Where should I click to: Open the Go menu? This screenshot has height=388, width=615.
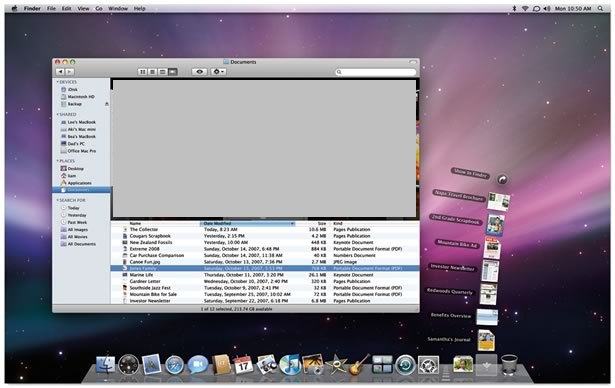99,8
